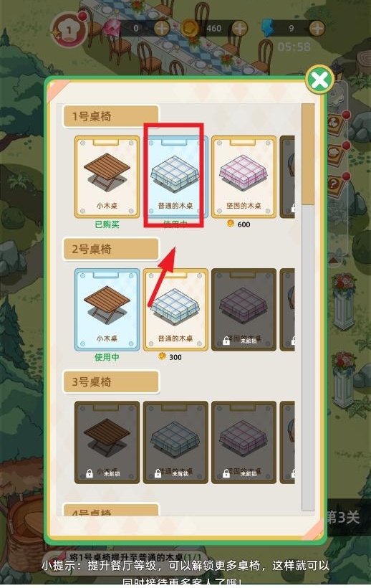Add more gold coins with plus icon
The height and width of the screenshot is (588, 371).
click(240, 28)
